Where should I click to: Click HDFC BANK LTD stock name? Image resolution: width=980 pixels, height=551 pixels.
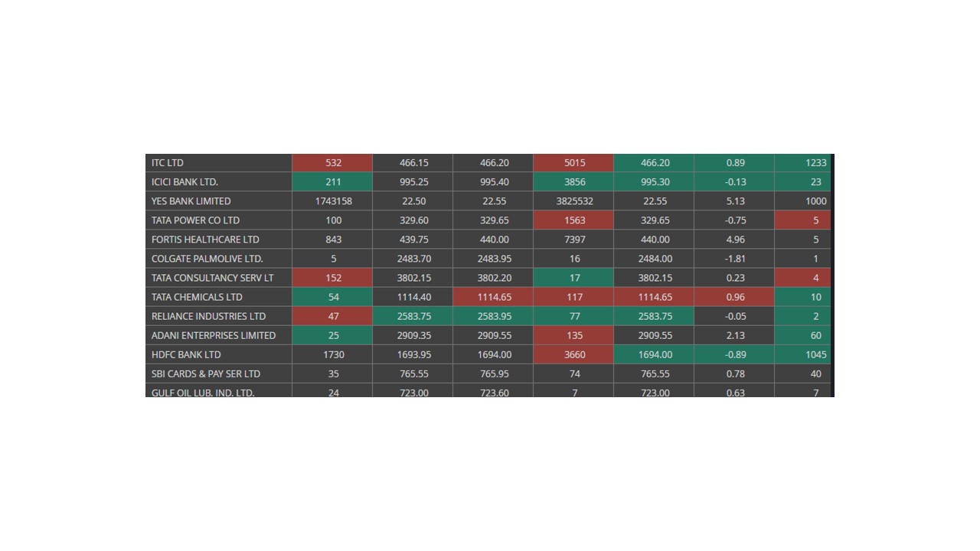(186, 354)
